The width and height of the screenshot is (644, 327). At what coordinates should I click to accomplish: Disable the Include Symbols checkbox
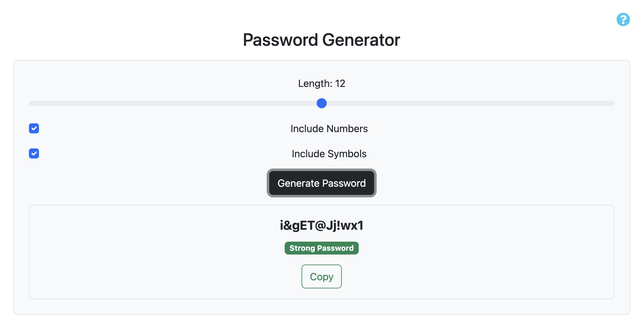point(34,153)
